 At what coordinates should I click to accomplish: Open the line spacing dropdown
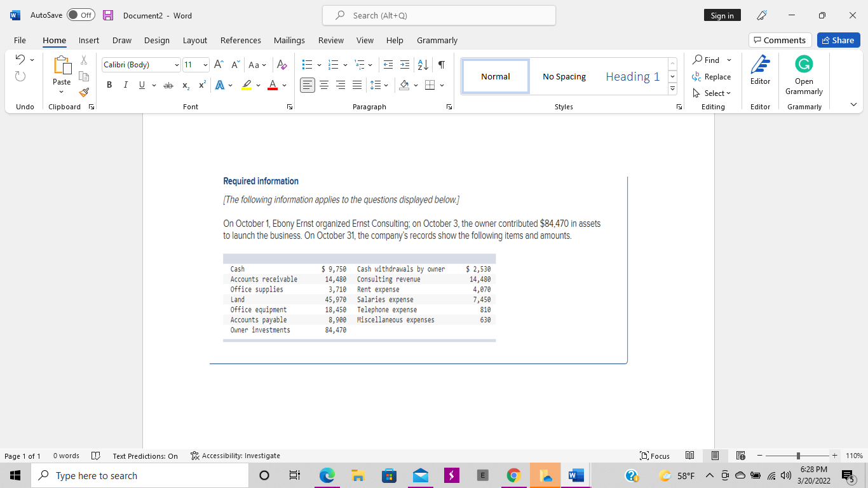pos(379,85)
